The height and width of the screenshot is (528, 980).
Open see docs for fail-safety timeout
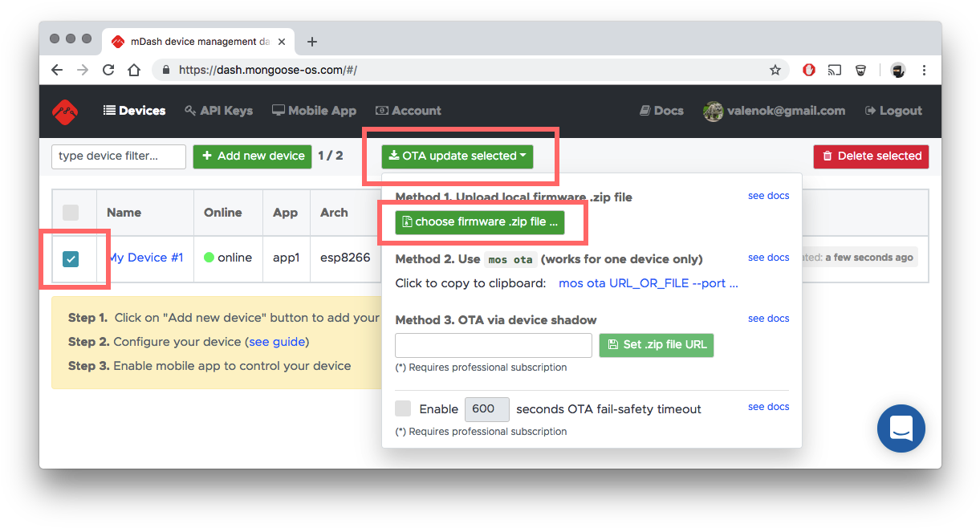(x=769, y=407)
